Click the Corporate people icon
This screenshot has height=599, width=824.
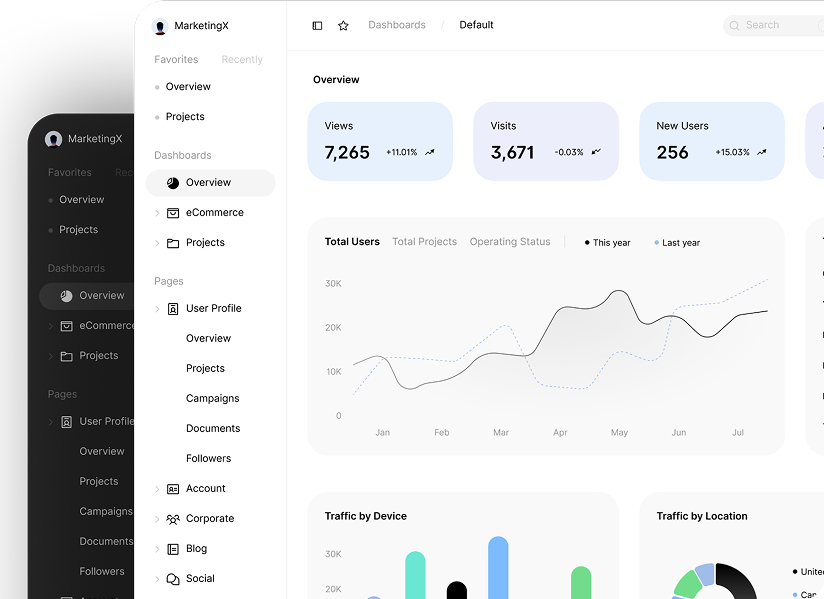173,519
